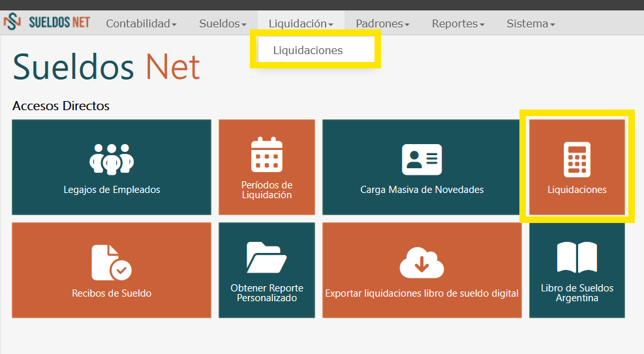
Task: Click the cloud download icon
Action: (x=422, y=263)
